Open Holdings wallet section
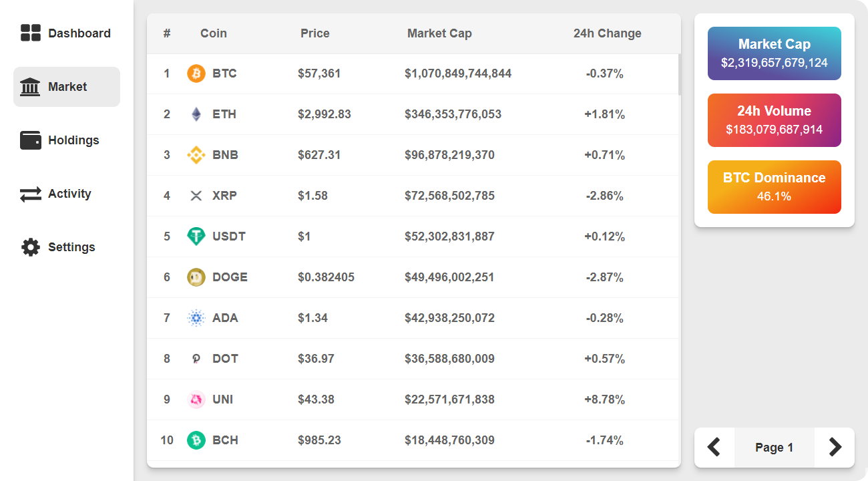The width and height of the screenshot is (868, 481). pyautogui.click(x=67, y=140)
